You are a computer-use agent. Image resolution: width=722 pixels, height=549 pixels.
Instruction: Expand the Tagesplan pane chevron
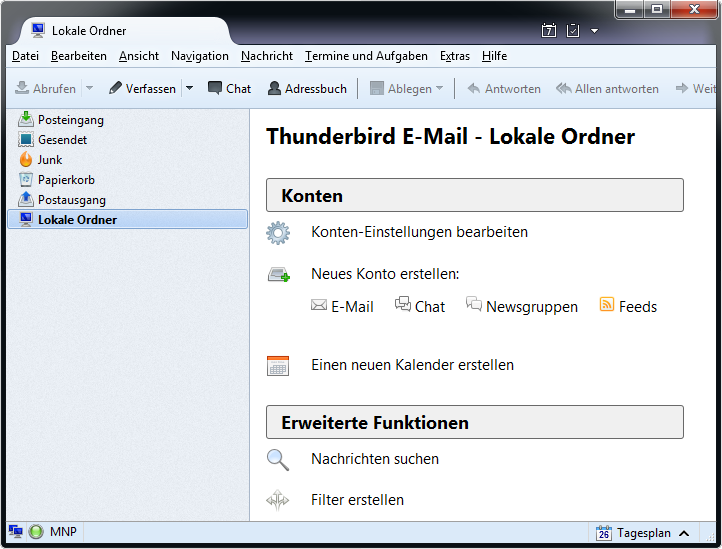click(684, 534)
